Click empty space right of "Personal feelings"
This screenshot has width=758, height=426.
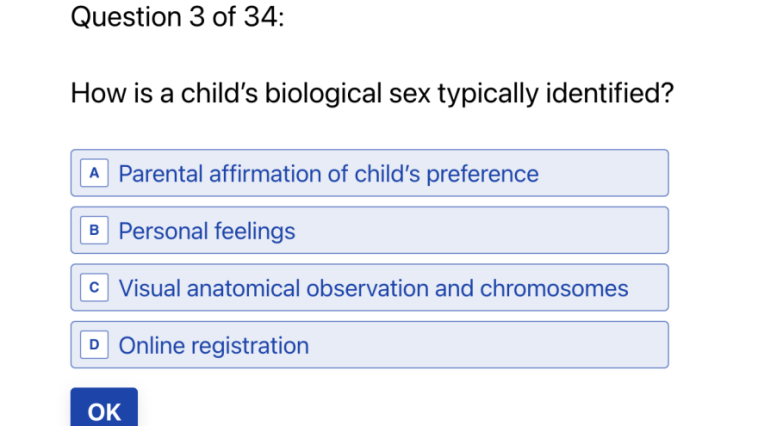coord(480,231)
